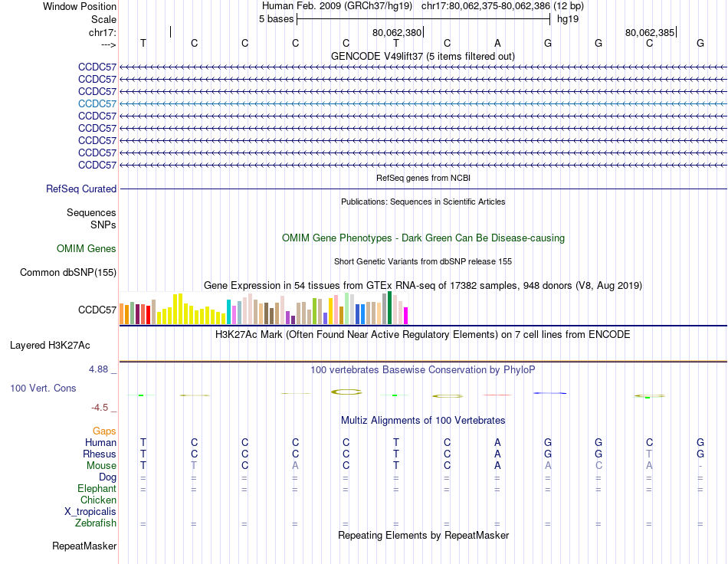The height and width of the screenshot is (564, 728).
Task: Select the Chicken species label
Action: [x=98, y=500]
